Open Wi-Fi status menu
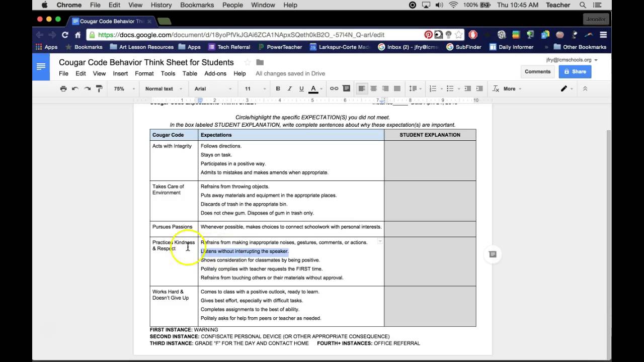The width and height of the screenshot is (644, 362). click(x=453, y=5)
